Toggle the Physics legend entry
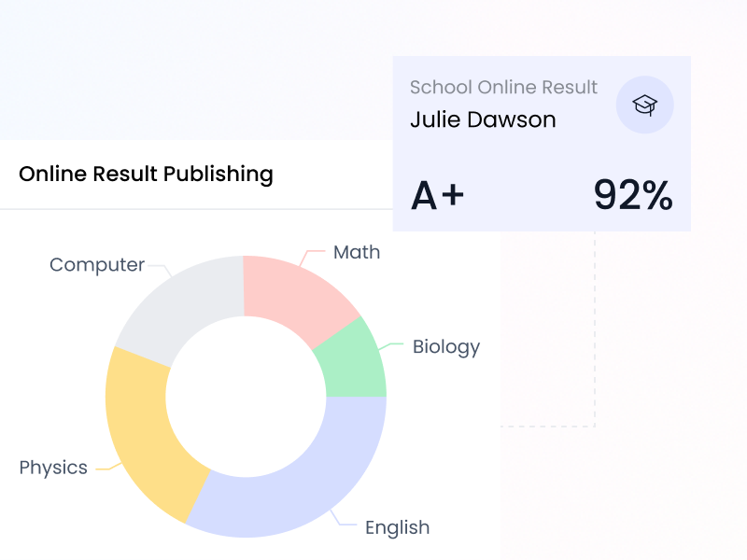Image resolution: width=747 pixels, height=560 pixels. (x=52, y=467)
